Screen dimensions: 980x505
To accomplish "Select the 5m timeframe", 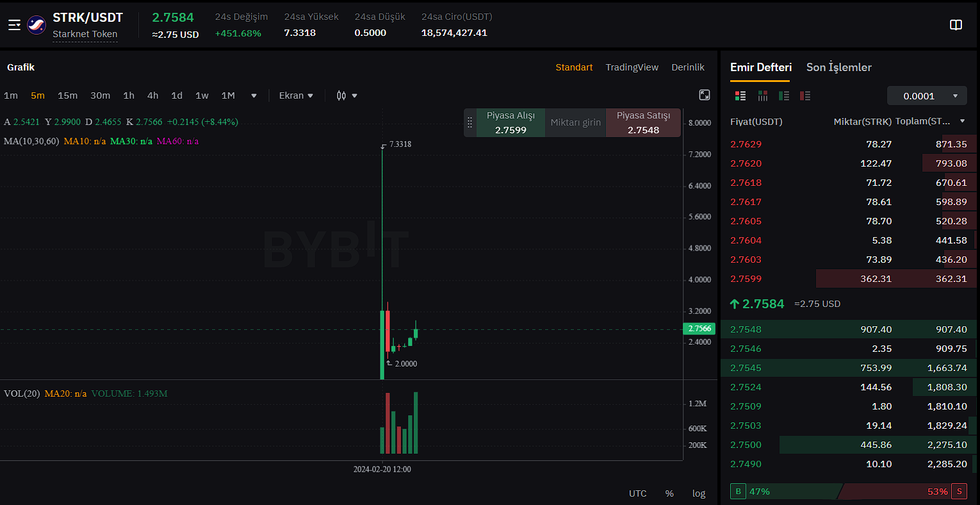I will coord(38,95).
